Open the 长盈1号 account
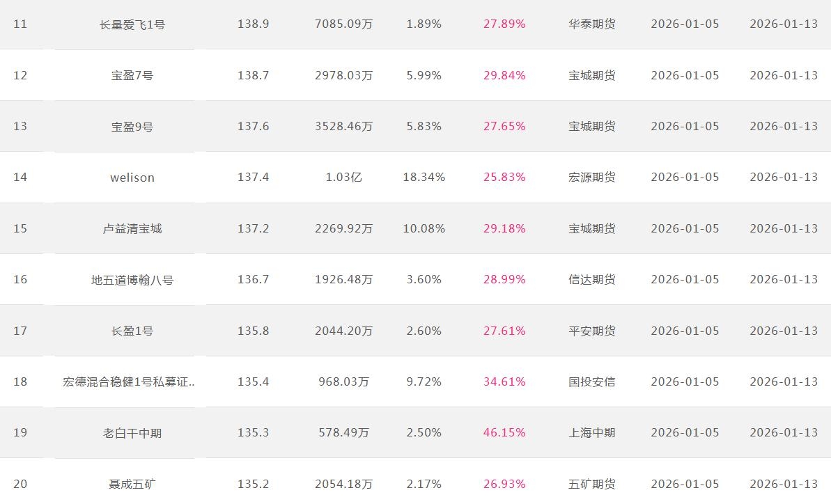831x504 pixels. [x=132, y=331]
